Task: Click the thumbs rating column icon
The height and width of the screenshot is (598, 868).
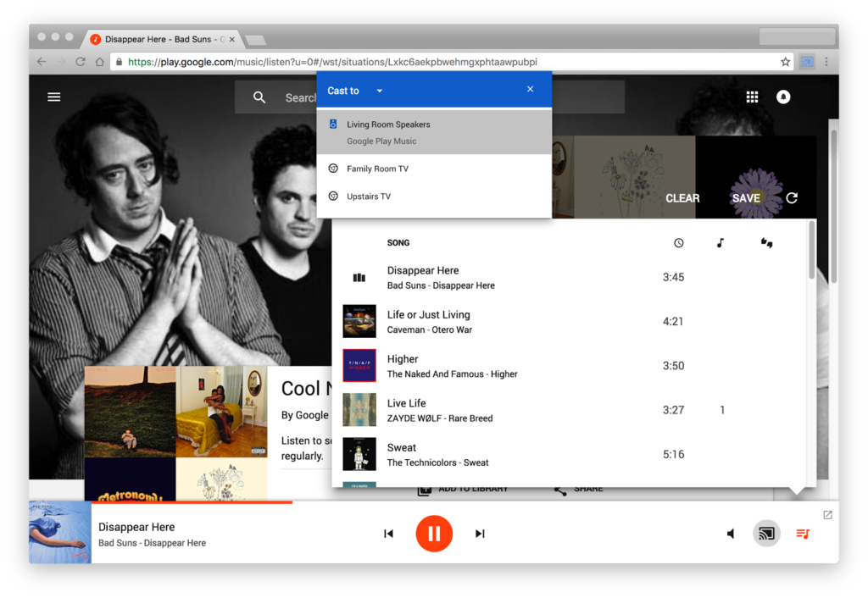Action: pos(765,242)
